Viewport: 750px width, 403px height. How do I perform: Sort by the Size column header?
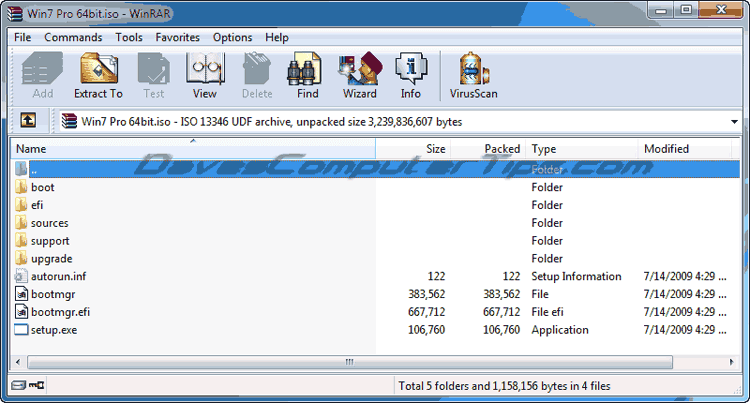[413, 149]
